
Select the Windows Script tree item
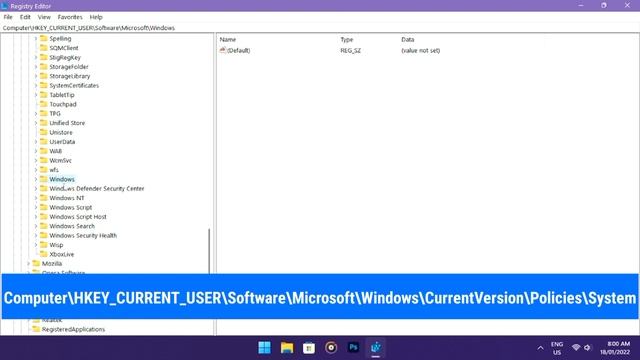71,207
